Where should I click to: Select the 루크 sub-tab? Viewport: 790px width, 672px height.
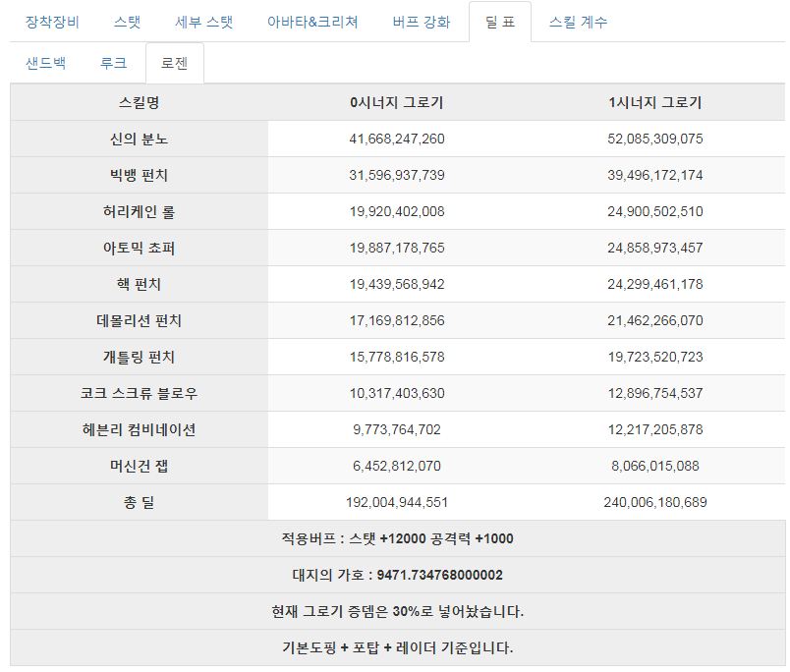[113, 63]
